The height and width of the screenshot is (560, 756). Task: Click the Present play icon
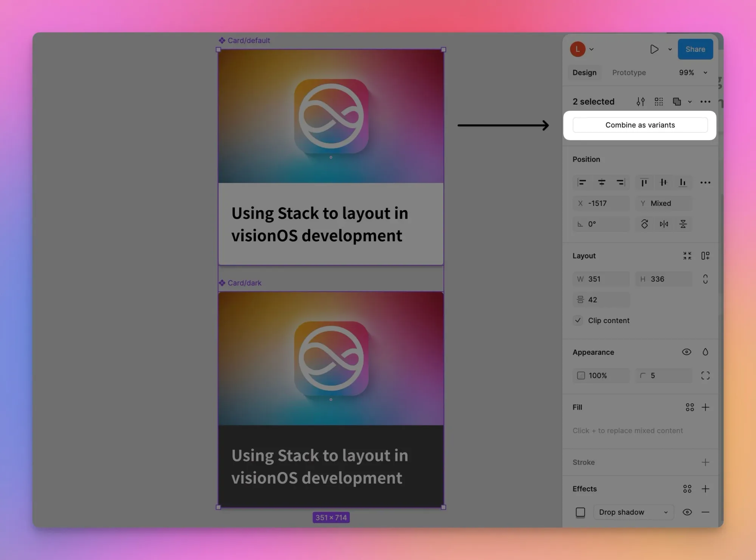(x=654, y=49)
